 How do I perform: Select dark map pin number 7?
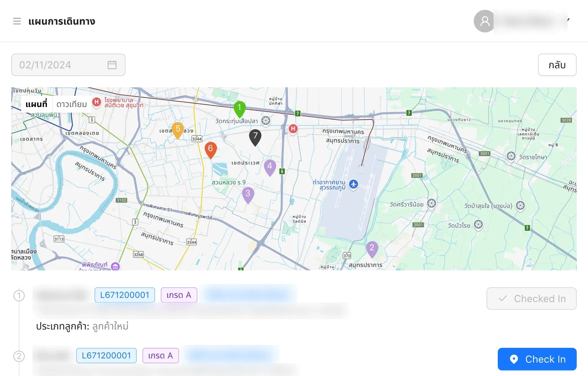[255, 137]
